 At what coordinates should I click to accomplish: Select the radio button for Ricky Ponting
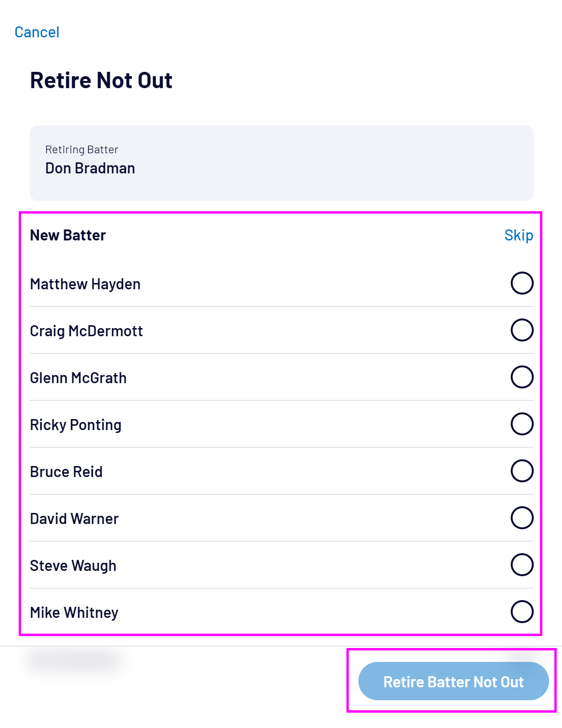(522, 424)
